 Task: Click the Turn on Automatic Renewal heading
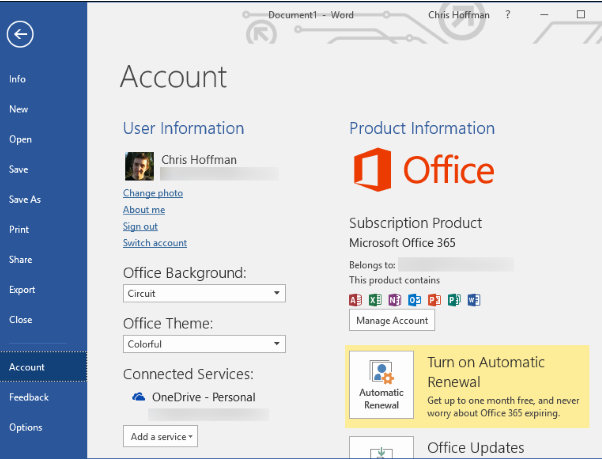coord(486,372)
